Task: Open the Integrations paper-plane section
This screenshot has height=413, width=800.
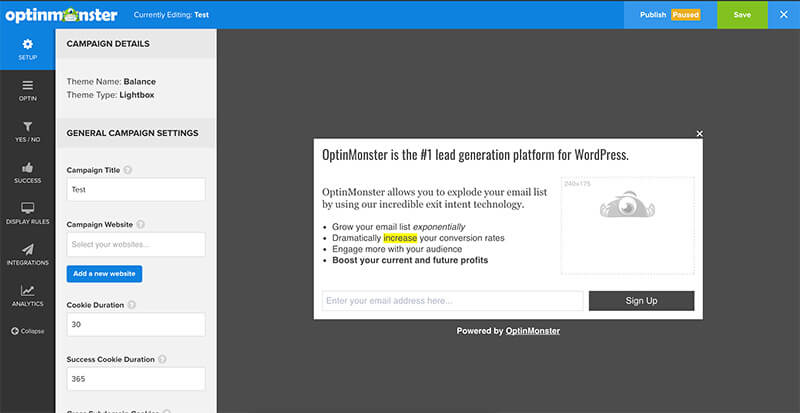Action: (x=28, y=255)
